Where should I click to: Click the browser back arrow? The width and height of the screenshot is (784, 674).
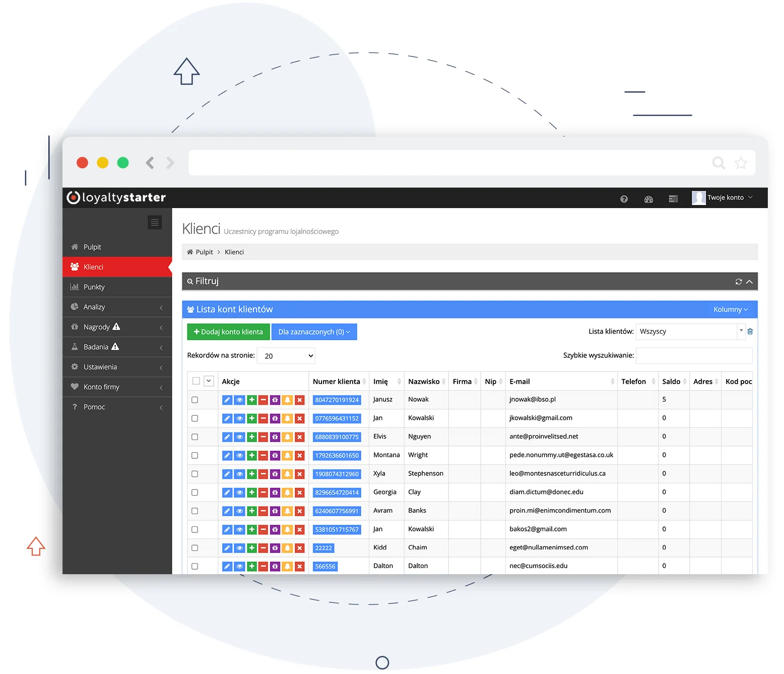(150, 163)
